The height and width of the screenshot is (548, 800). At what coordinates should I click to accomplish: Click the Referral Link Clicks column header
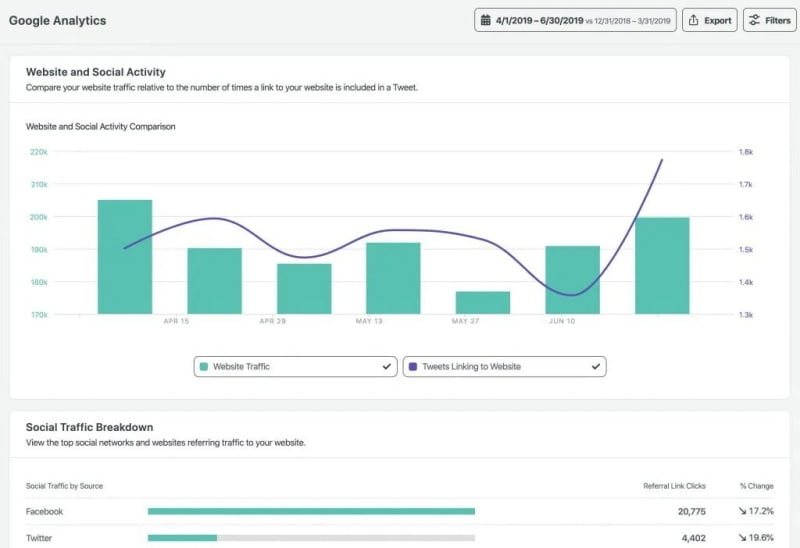(x=674, y=486)
